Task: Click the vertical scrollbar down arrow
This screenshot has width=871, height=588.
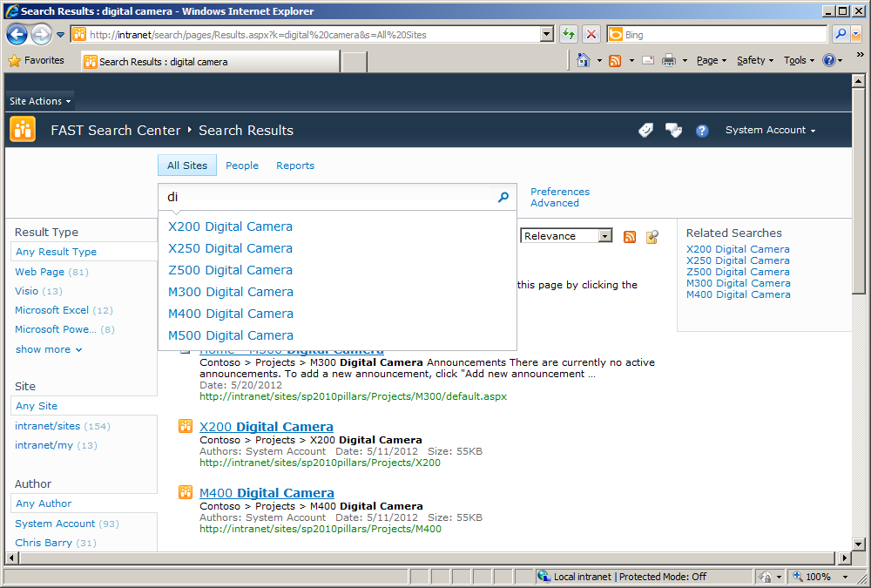Action: pyautogui.click(x=858, y=544)
